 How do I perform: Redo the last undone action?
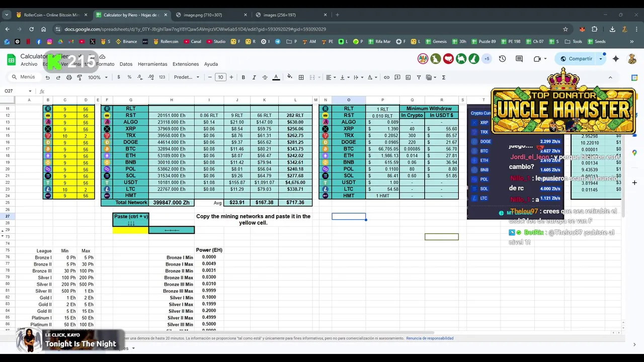click(58, 77)
